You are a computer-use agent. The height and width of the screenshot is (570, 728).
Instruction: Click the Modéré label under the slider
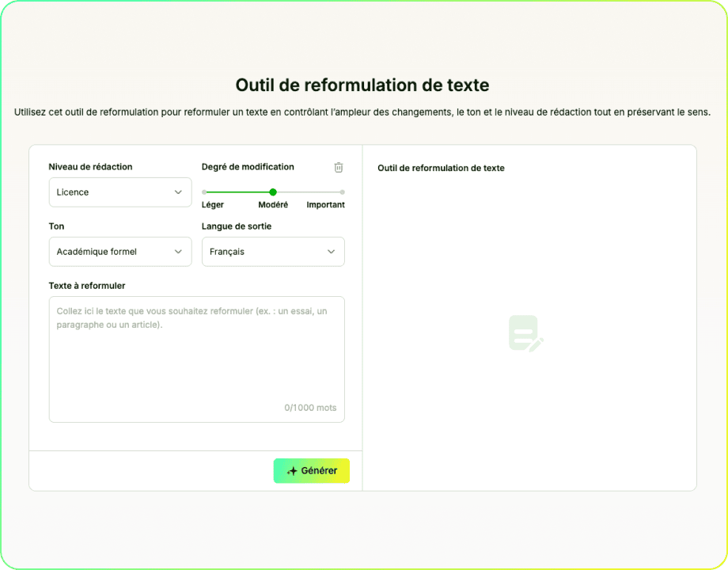coord(273,205)
